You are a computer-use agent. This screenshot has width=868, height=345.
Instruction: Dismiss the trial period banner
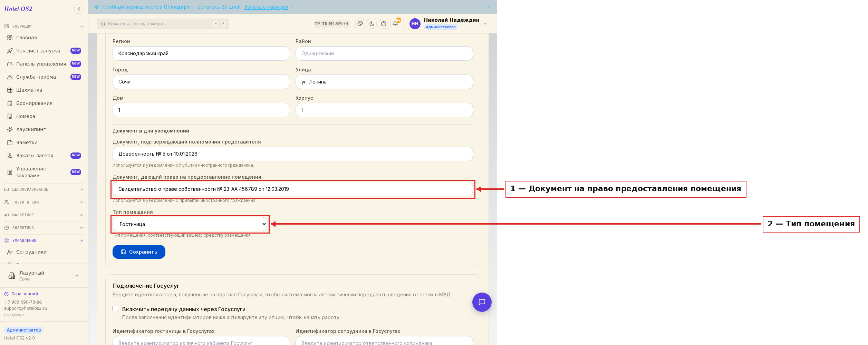click(489, 7)
